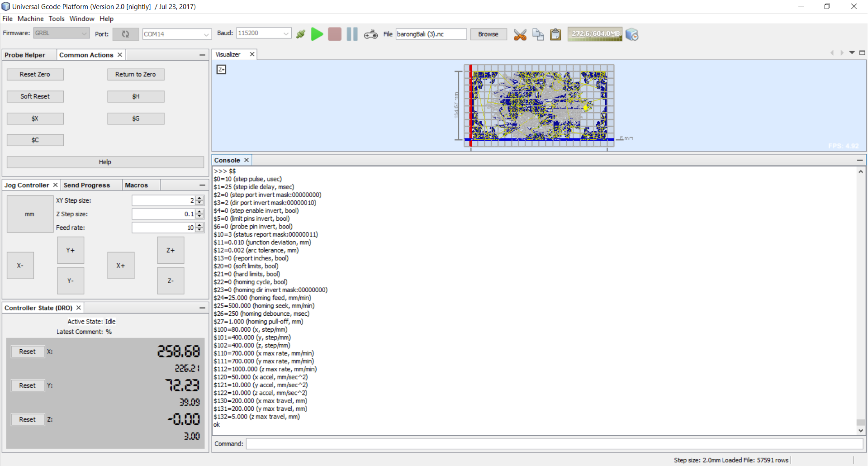The height and width of the screenshot is (466, 868).
Task: Close the Jog Controller tab
Action: [x=55, y=185]
